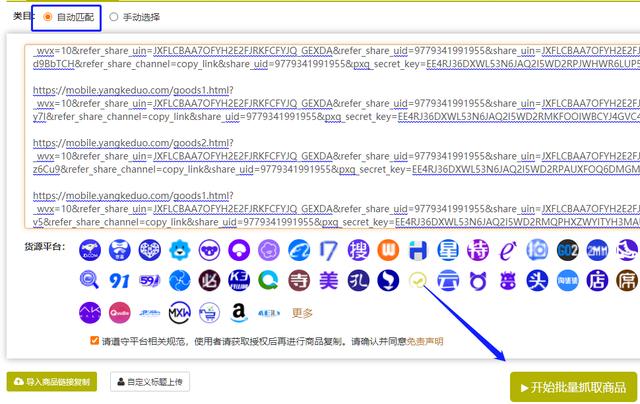This screenshot has width=640, height=404.
Task: Choose the cursive e platform icon
Action: coord(507,250)
